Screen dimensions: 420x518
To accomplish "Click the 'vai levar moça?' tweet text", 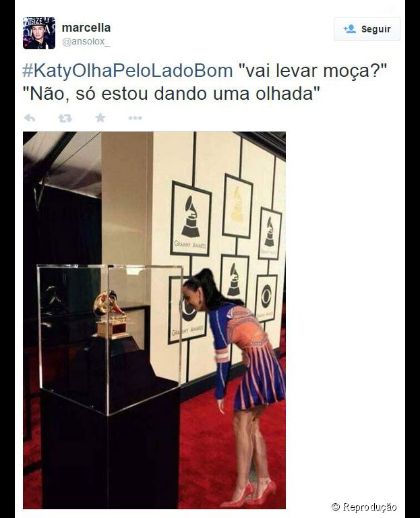I will click(312, 71).
